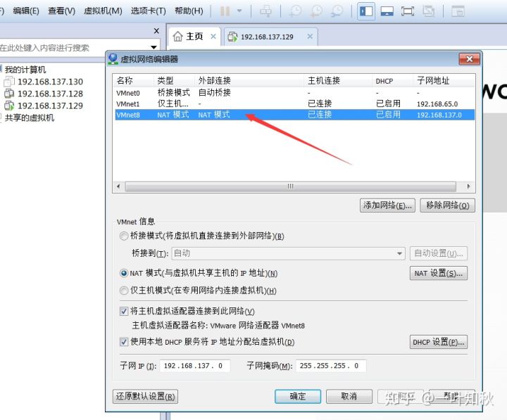
Task: Click the horizontal scrollbar thumb in network list
Action: click(290, 186)
